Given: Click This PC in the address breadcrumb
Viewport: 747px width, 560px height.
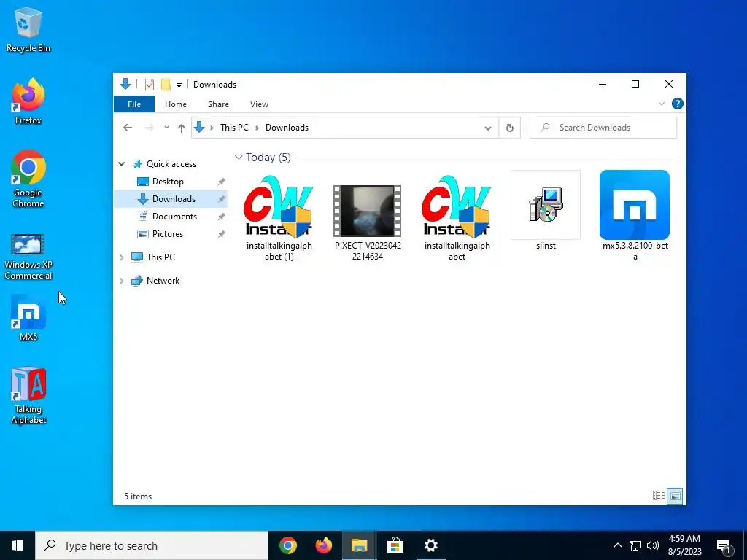Looking at the screenshot, I should 234,128.
